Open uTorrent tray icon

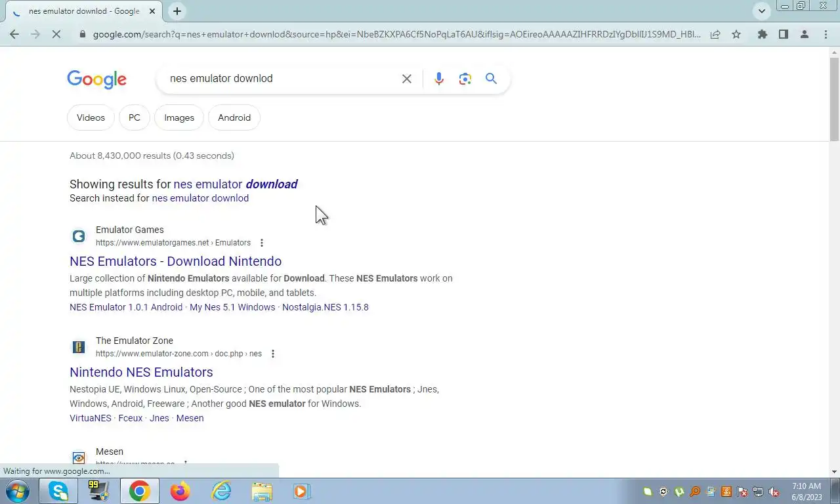click(679, 492)
